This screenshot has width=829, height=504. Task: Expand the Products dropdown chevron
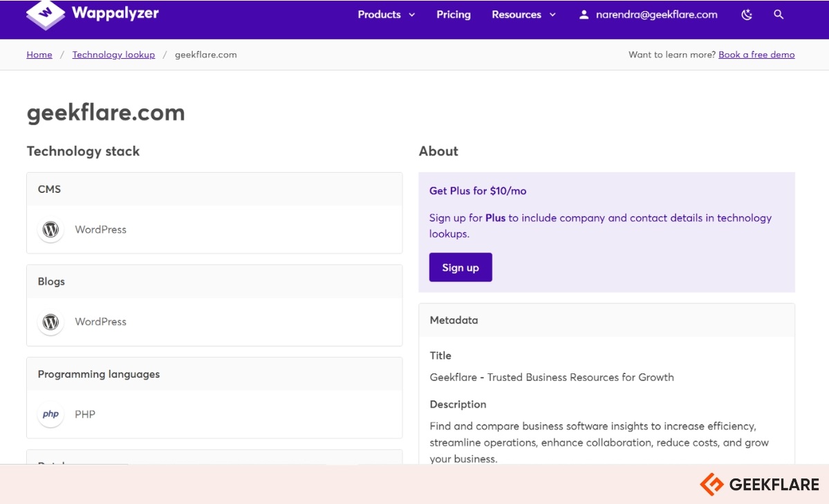(412, 15)
